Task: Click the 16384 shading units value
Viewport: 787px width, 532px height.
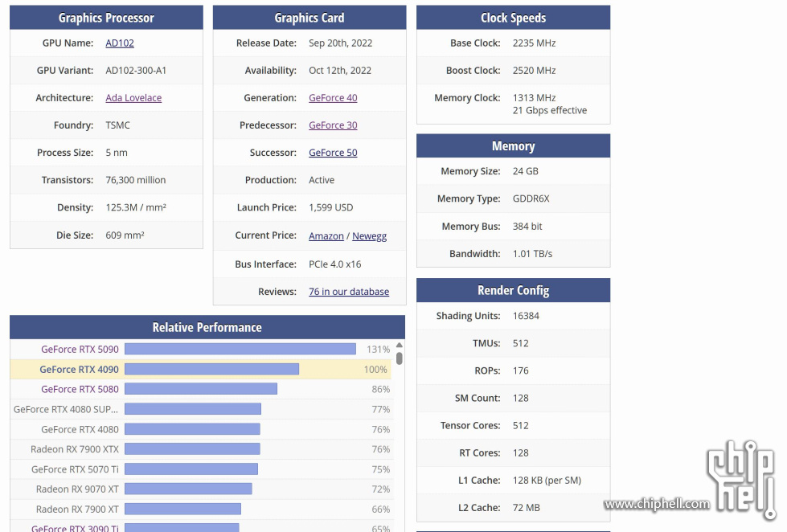Action: coord(526,316)
